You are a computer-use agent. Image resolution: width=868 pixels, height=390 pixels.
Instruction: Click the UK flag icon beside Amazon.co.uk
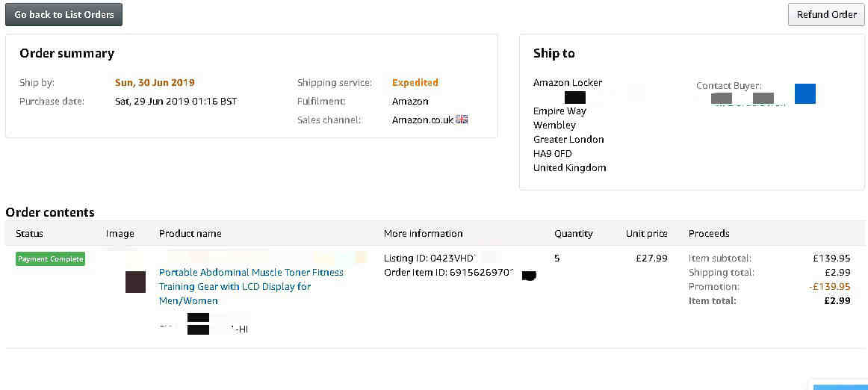[462, 119]
